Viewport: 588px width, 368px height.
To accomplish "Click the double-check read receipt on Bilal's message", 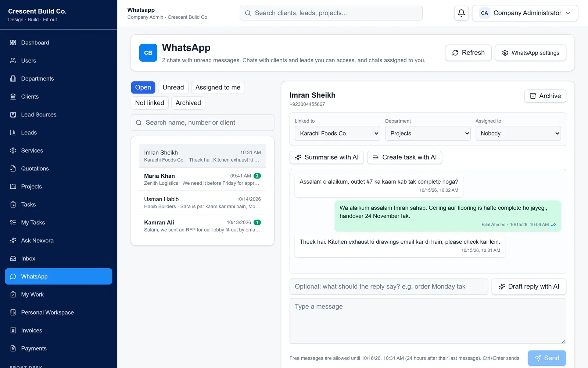I will (553, 225).
